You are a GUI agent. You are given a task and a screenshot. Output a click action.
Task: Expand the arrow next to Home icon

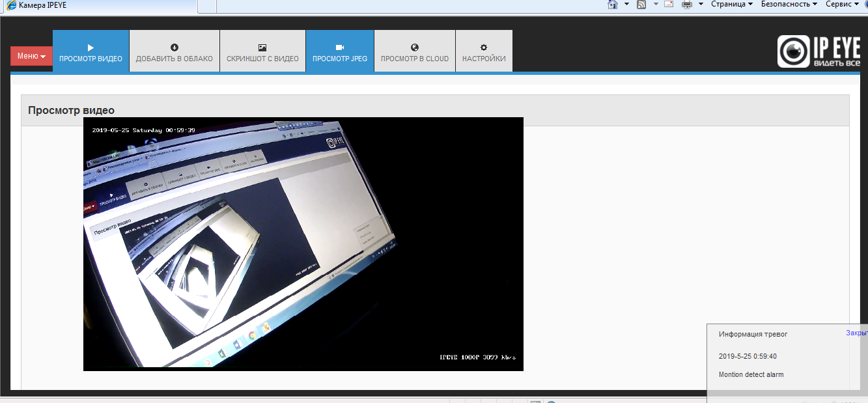coord(626,5)
